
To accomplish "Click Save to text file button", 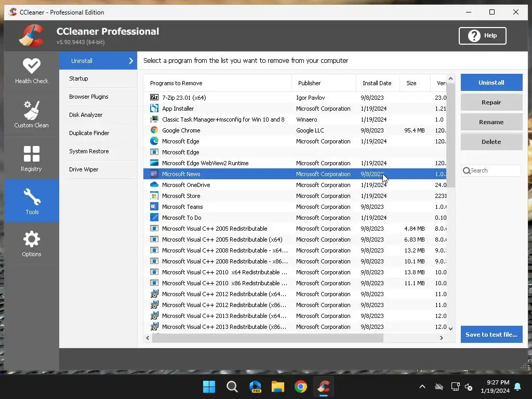I will coord(491,334).
